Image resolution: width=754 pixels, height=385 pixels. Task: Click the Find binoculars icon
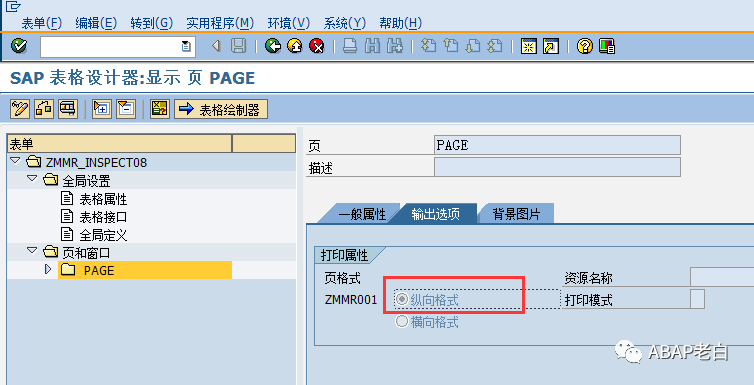coord(373,46)
